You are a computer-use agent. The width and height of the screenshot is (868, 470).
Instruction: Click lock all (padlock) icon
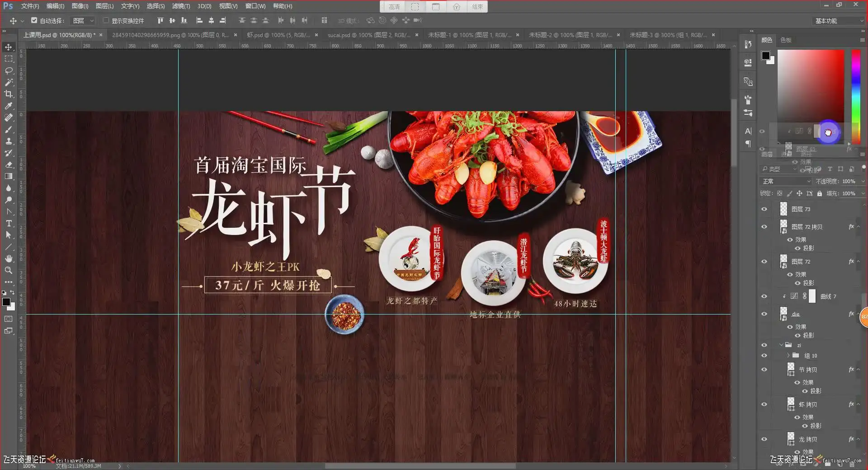[x=820, y=193]
